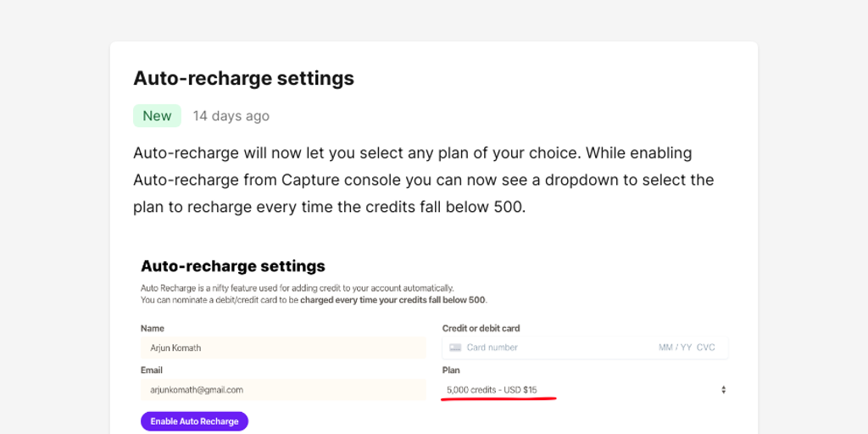Click the CVC placeholder in card field
Image resolution: width=868 pixels, height=434 pixels.
pyautogui.click(x=706, y=348)
